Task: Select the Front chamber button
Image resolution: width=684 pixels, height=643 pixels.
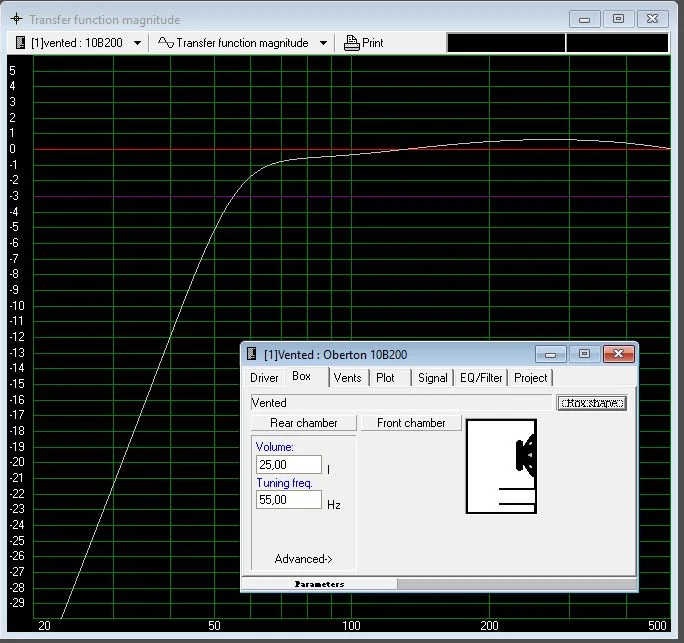Action: (x=411, y=423)
